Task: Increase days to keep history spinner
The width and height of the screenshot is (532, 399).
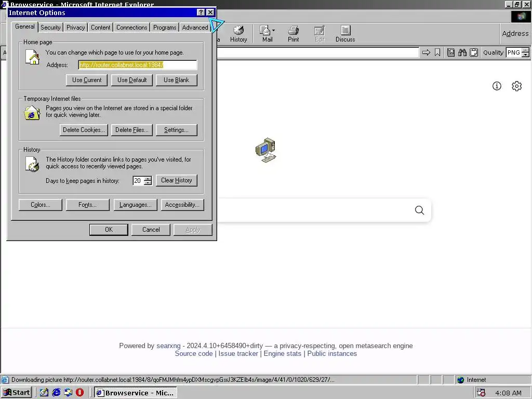Action: (x=148, y=179)
